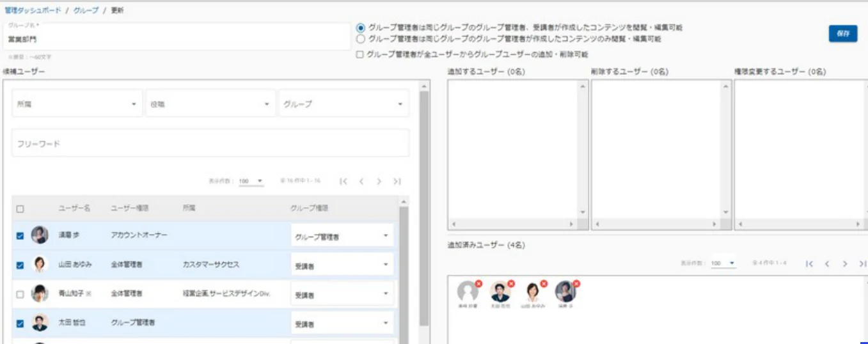This screenshot has width=868, height=344.
Task: Click the name 須藤 歩 in the table
Action: pyautogui.click(x=68, y=235)
